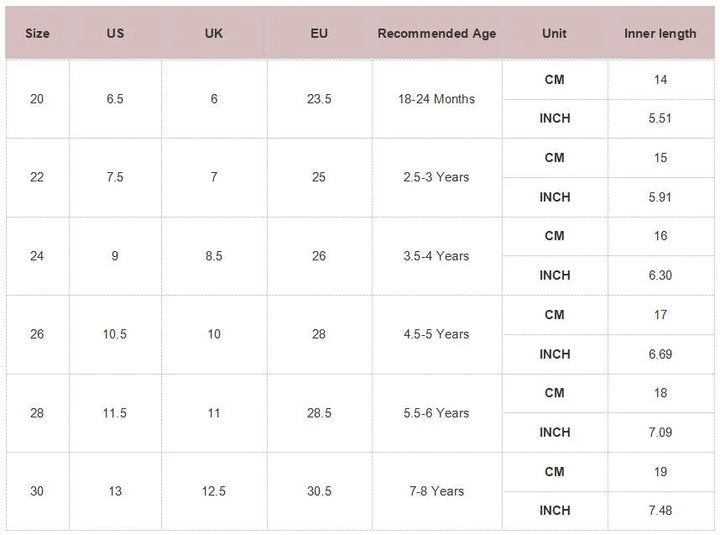Viewport: 720px width, 535px height.
Task: Click the EU column header
Action: coord(319,33)
